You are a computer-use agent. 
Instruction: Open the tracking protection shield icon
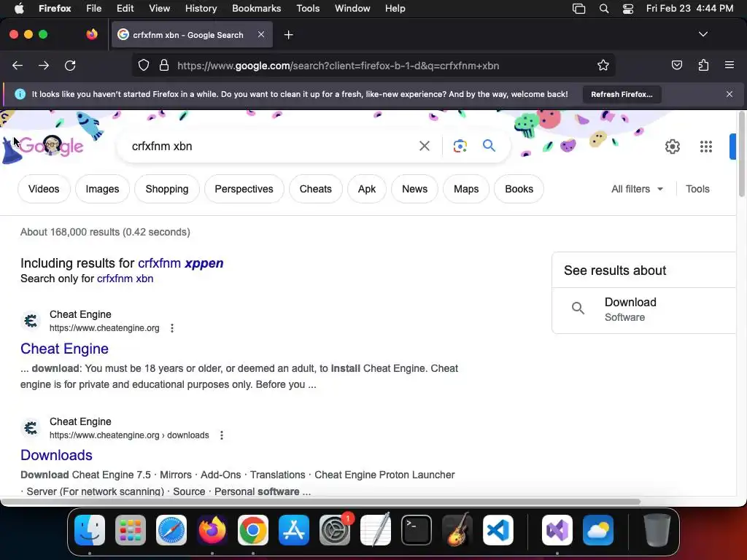click(144, 66)
